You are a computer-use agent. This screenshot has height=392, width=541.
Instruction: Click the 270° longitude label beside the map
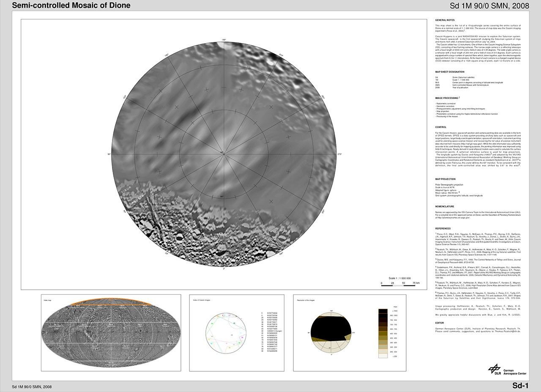[x=339, y=154]
